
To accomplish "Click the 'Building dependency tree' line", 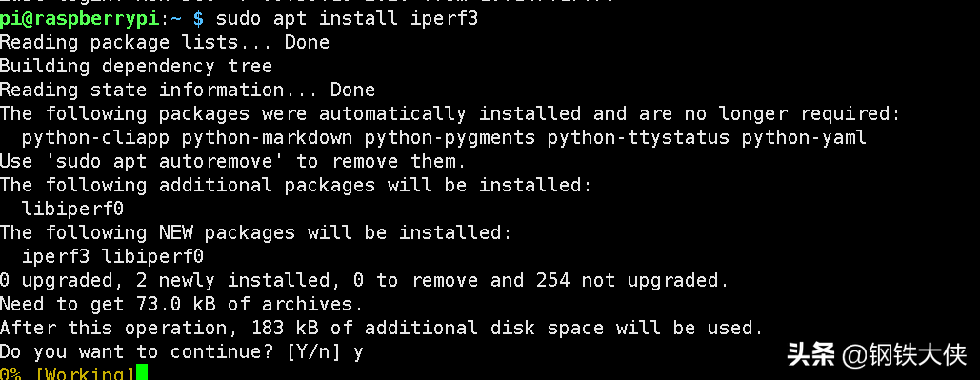I will tap(136, 67).
